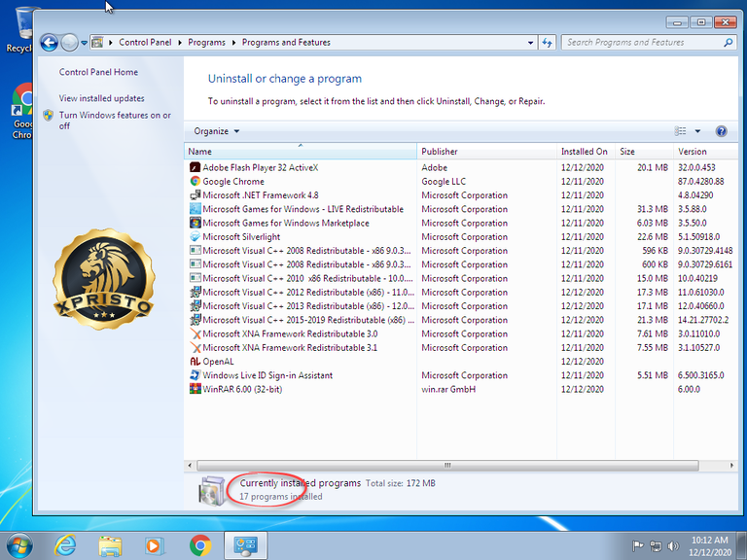This screenshot has height=560, width=747.
Task: Select the win.rar GmbH publisher cell
Action: tap(448, 389)
